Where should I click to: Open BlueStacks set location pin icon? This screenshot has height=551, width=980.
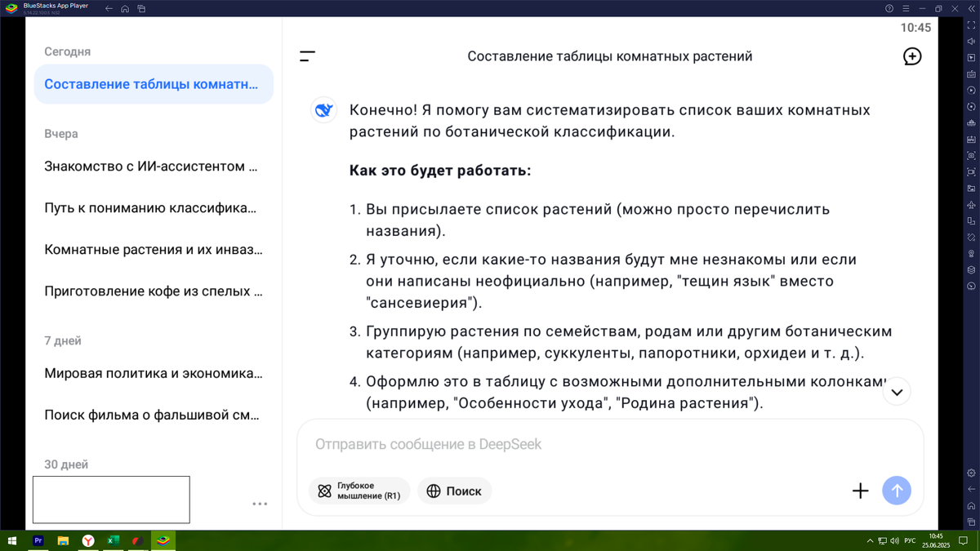[971, 253]
